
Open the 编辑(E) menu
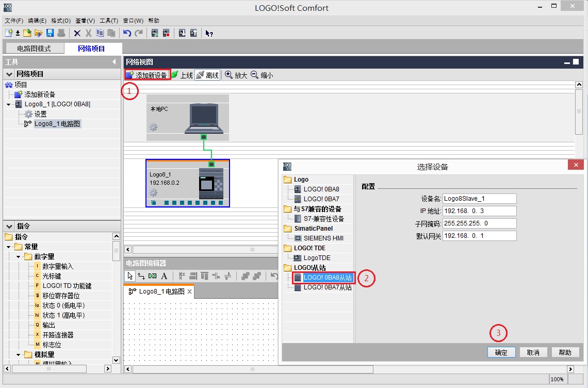point(37,21)
